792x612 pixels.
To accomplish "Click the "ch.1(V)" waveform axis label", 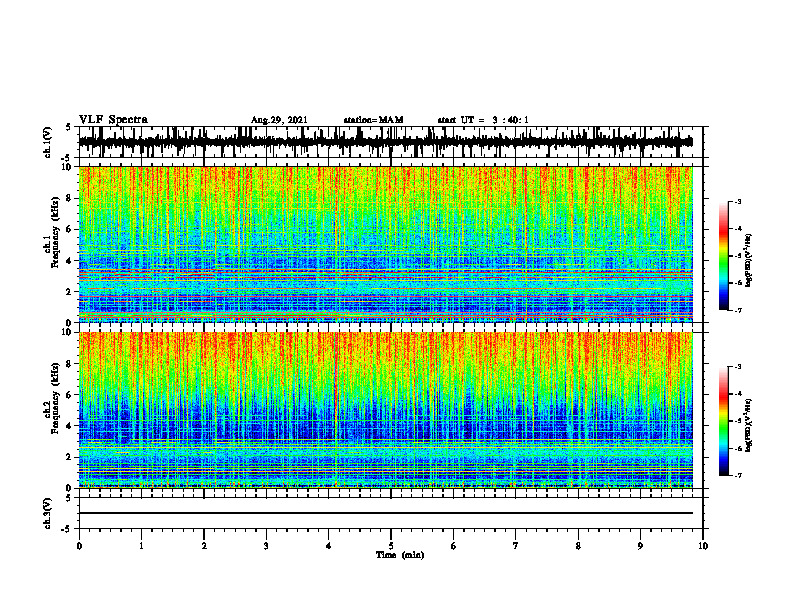I will tap(47, 142).
